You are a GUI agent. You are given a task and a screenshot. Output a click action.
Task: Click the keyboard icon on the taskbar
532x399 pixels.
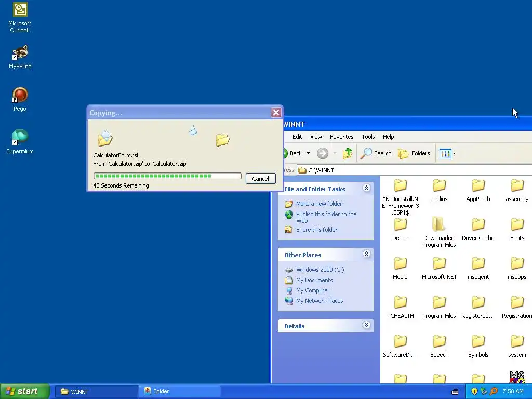[x=455, y=392]
